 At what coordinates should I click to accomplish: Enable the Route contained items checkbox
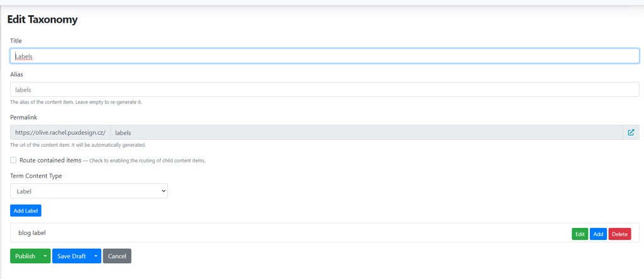[13, 160]
